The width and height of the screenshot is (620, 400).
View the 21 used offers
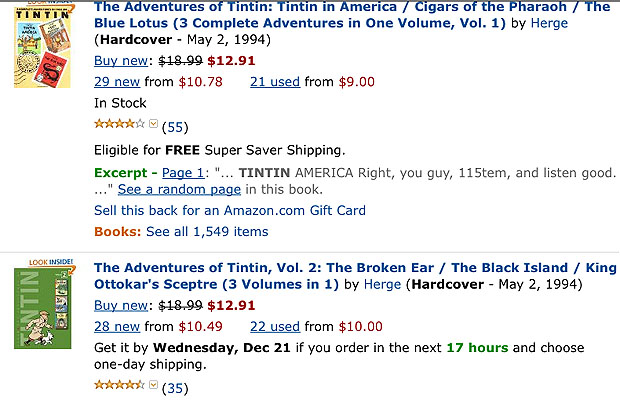pyautogui.click(x=275, y=81)
